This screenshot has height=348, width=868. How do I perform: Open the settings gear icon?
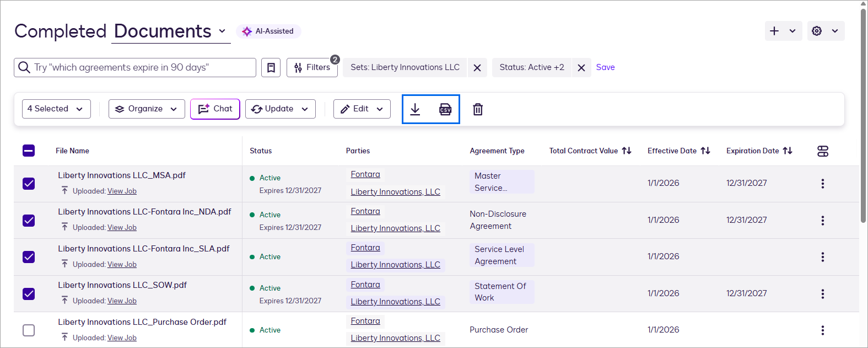tap(817, 31)
